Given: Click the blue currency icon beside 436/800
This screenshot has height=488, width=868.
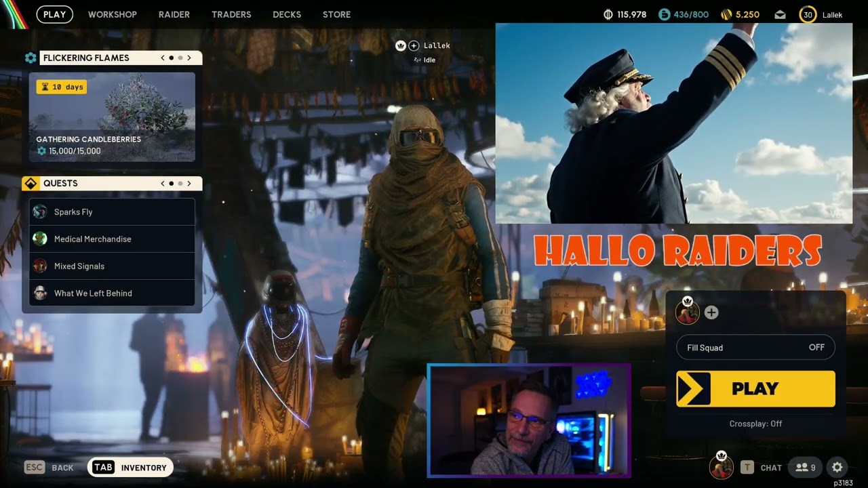Looking at the screenshot, I should tap(665, 14).
